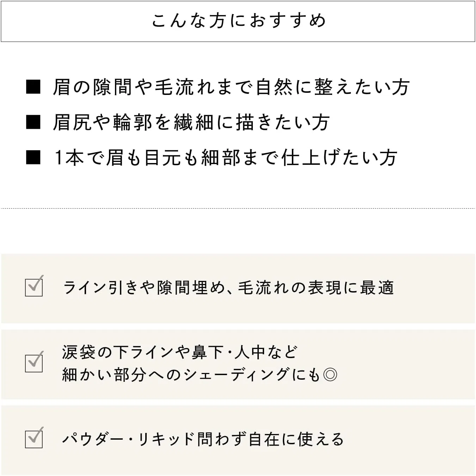The image size is (476, 476).
Task: Click the line パウダー・リキッド問わず自在に使える
Action: [x=203, y=439]
